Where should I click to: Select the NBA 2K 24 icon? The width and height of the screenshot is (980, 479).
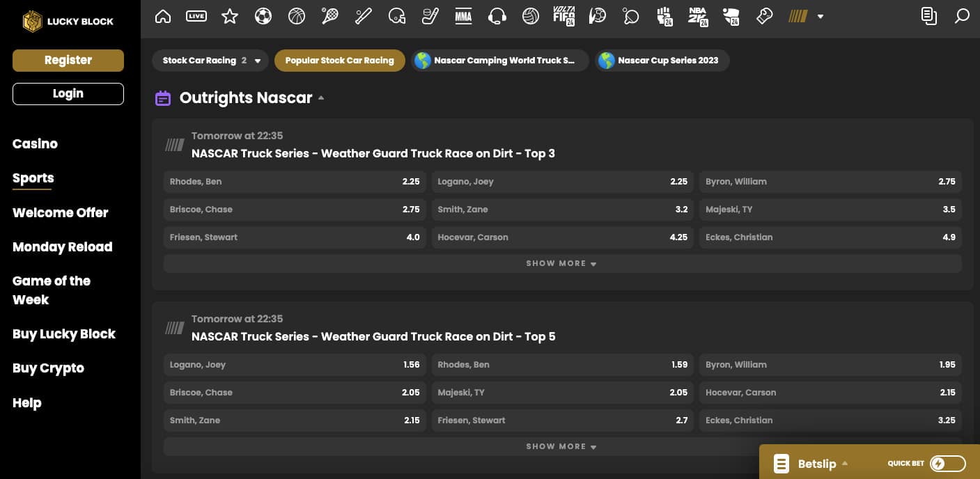698,16
